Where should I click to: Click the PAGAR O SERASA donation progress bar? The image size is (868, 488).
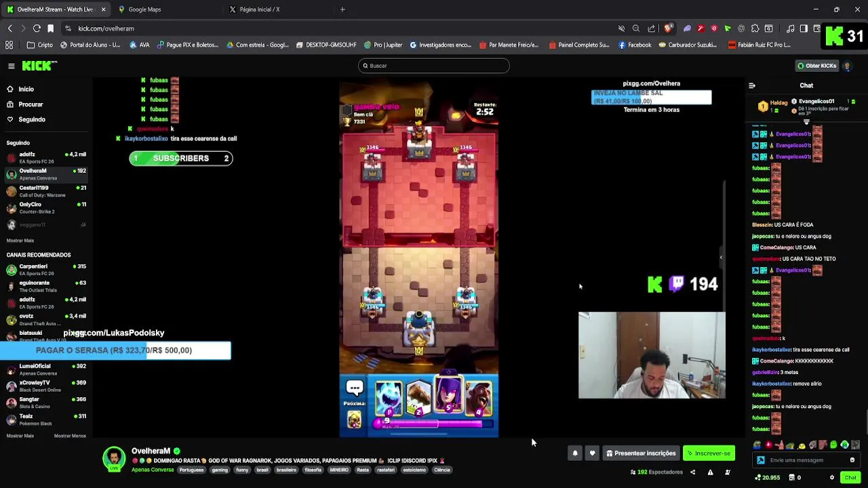[x=115, y=350]
